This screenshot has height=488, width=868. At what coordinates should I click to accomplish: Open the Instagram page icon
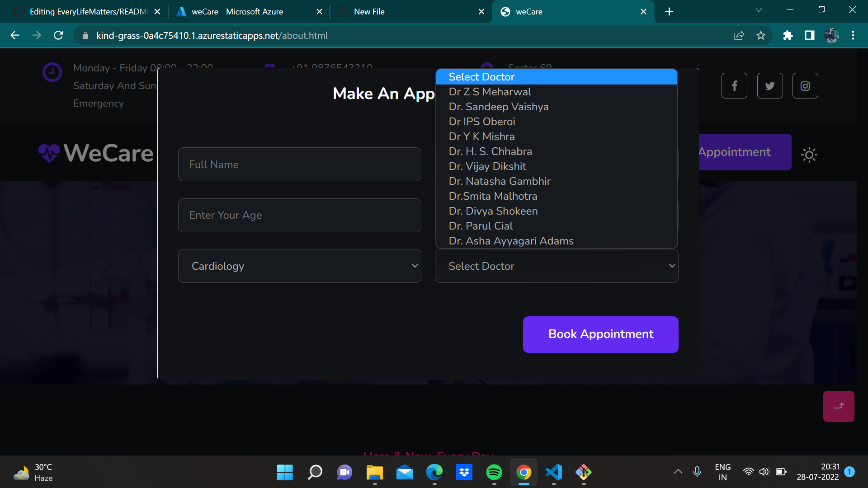click(x=805, y=85)
